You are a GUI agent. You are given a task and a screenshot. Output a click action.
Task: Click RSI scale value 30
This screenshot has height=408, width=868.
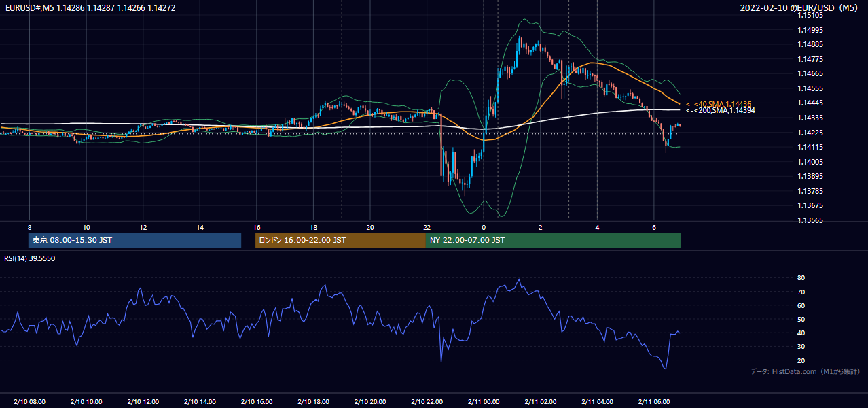pyautogui.click(x=801, y=347)
